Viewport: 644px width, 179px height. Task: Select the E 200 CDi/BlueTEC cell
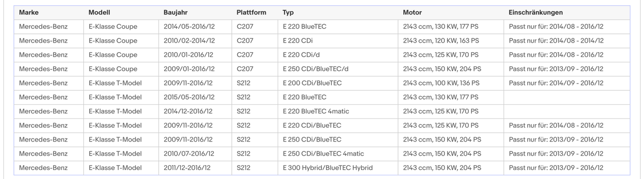[312, 83]
